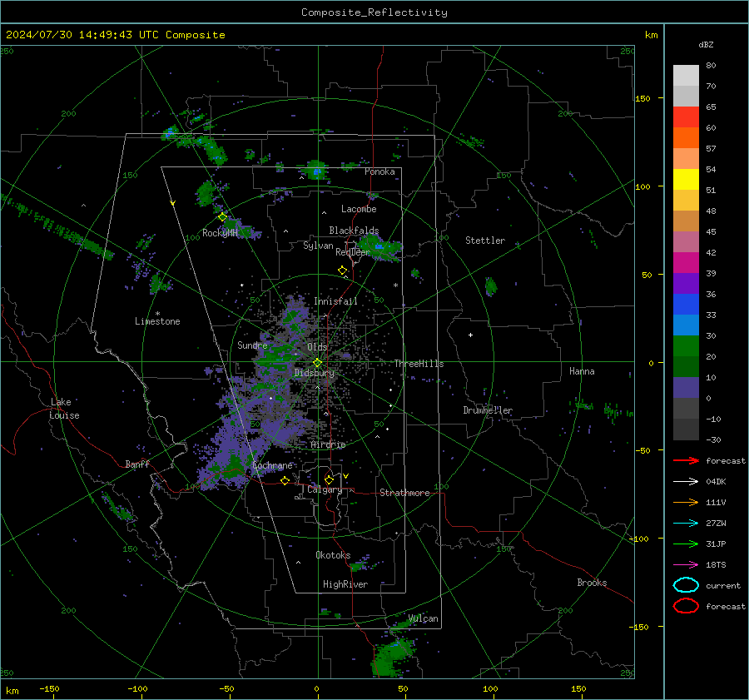The image size is (749, 700).
Task: Click the RedDeer city label
Action: coord(353,252)
